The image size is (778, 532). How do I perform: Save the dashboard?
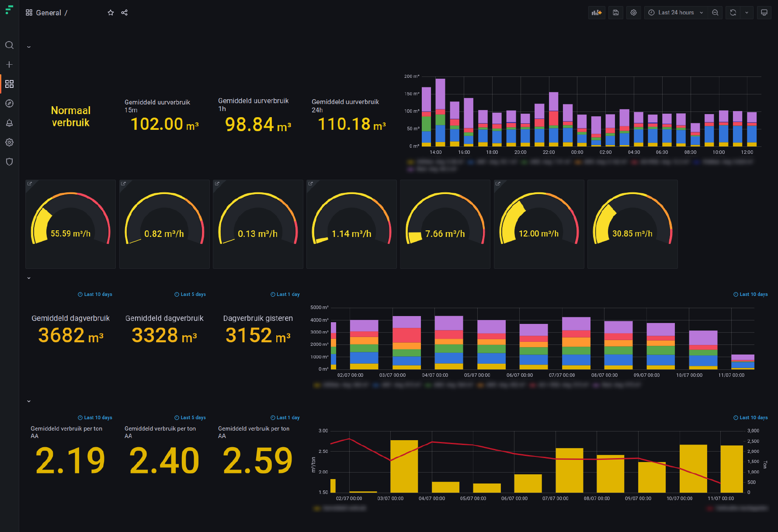(615, 13)
